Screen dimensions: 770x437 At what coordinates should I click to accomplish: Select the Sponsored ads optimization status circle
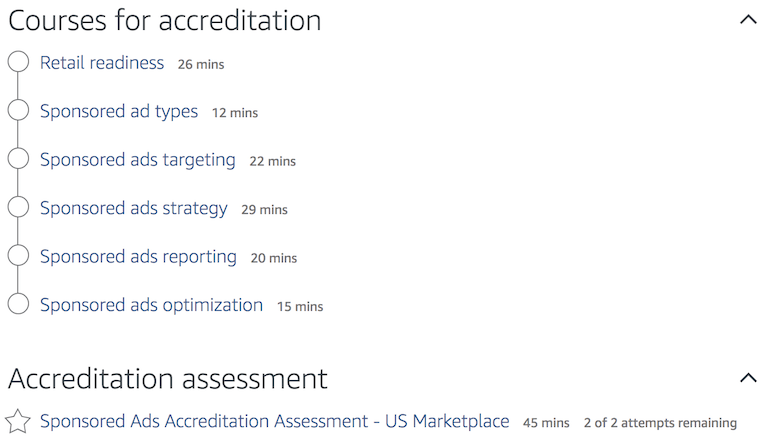click(x=18, y=303)
